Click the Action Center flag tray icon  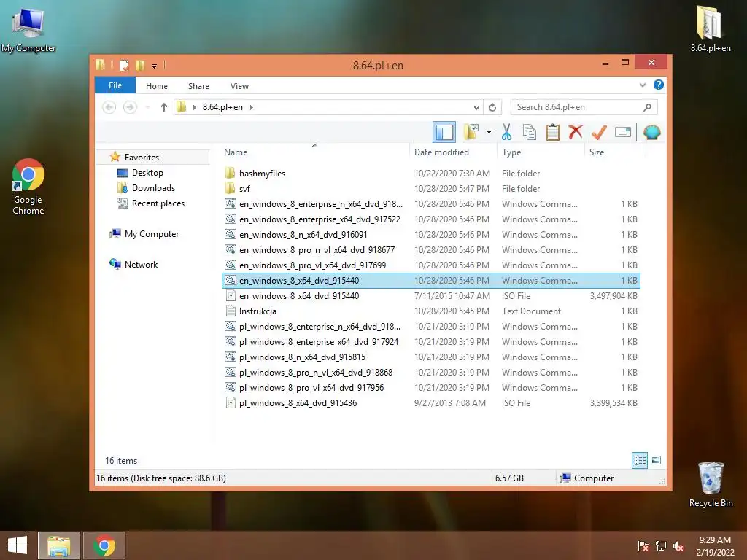coord(643,545)
